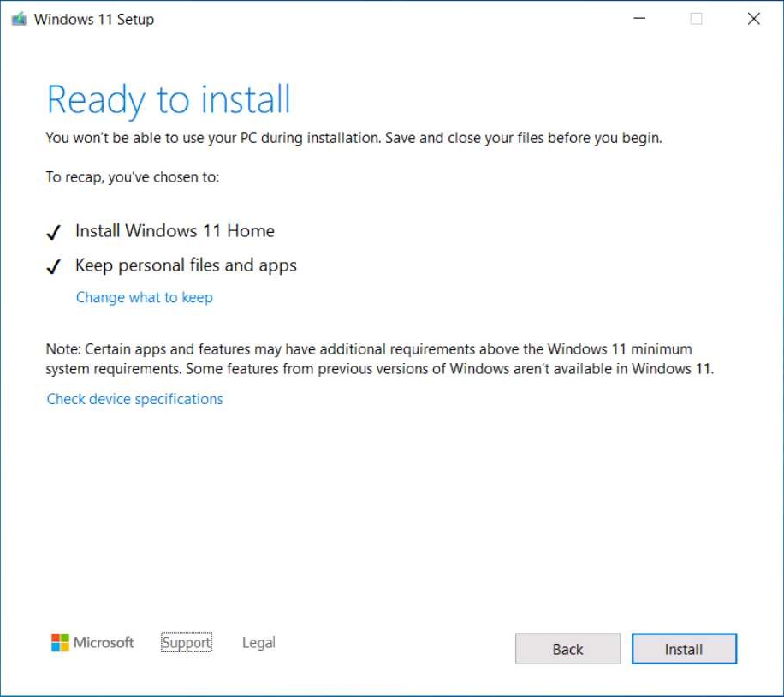Click the Legal link in the footer
784x697 pixels.
pos(258,642)
